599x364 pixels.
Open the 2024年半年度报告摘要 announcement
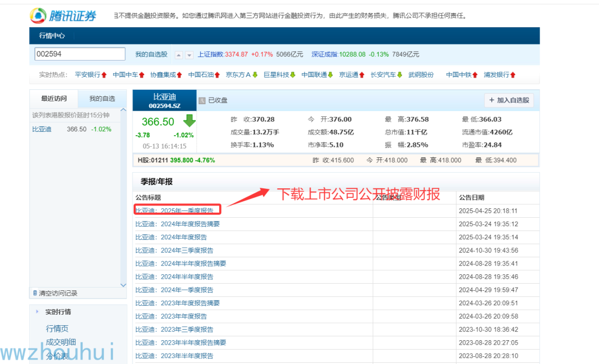[181, 263]
